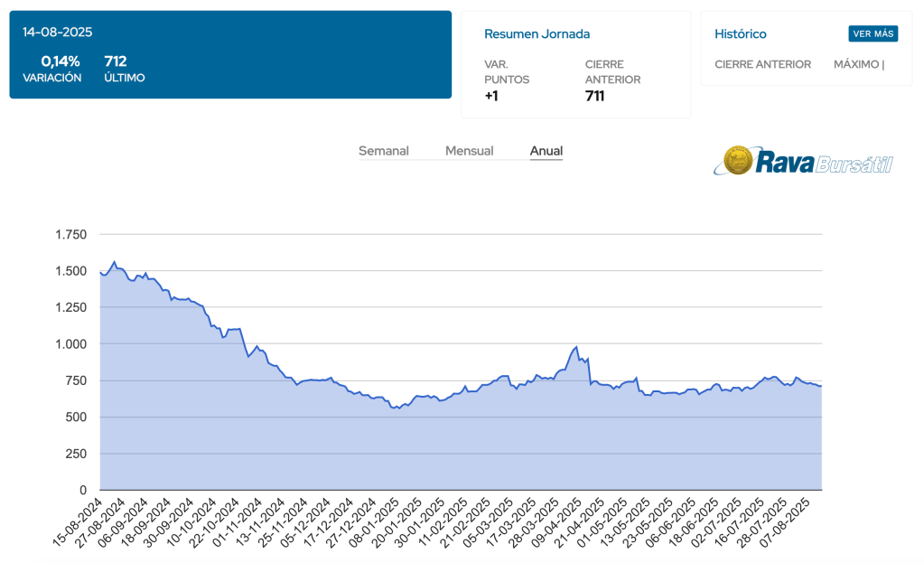Click the 712 último value
The image size is (924, 563).
coord(116,61)
